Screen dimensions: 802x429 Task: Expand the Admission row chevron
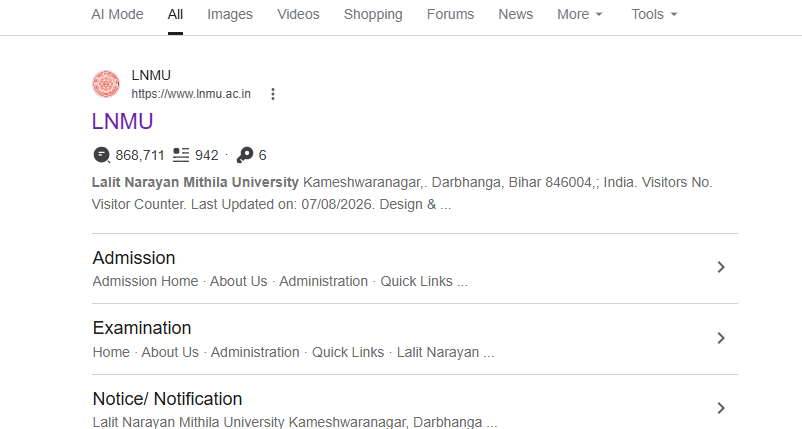point(721,267)
